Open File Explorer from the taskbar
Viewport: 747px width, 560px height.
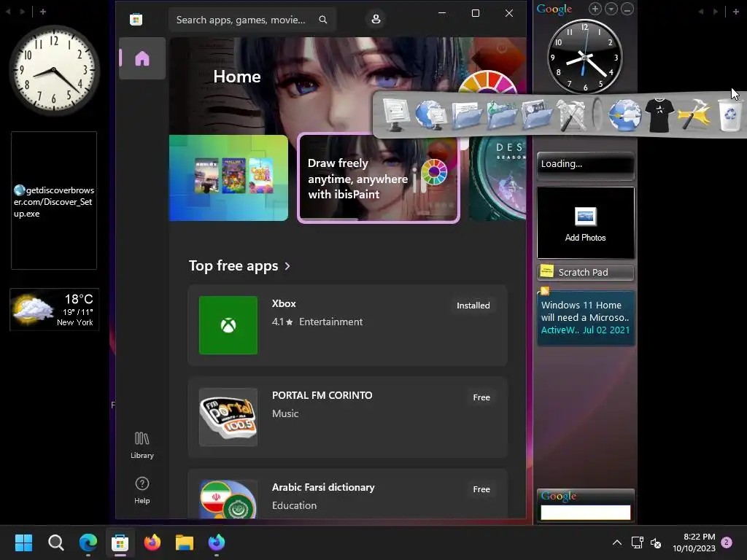click(x=185, y=542)
